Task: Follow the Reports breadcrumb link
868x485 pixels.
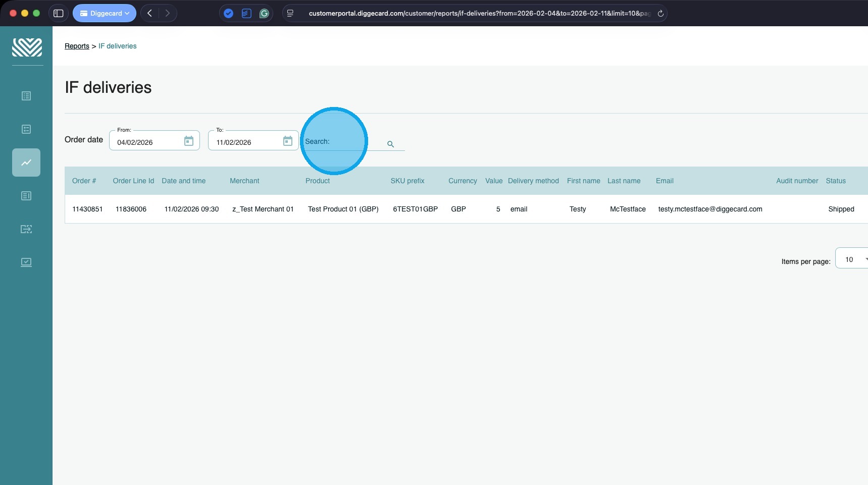Action: click(77, 46)
